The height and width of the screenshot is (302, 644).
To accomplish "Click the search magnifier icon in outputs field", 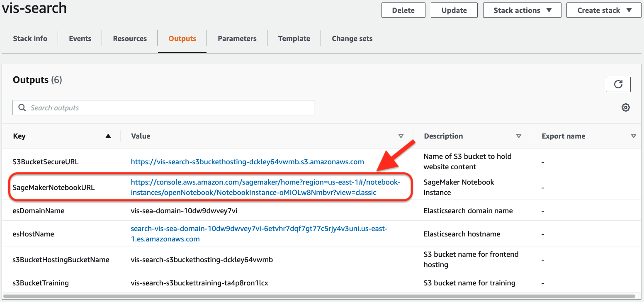I will click(x=22, y=108).
